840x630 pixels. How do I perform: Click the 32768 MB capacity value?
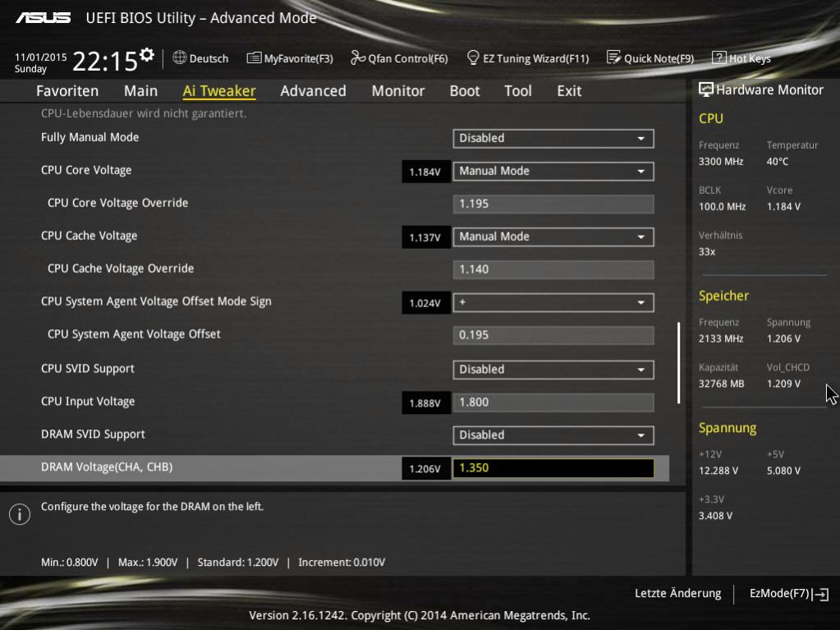tap(721, 384)
